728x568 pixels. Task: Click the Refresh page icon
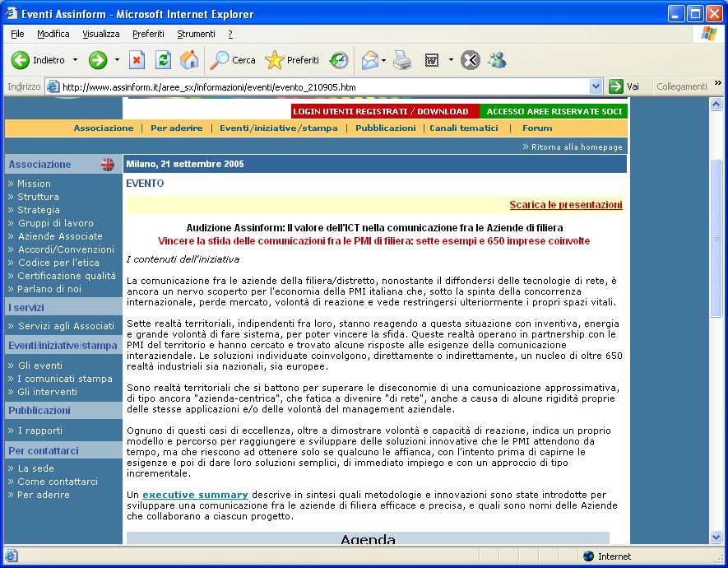[163, 60]
